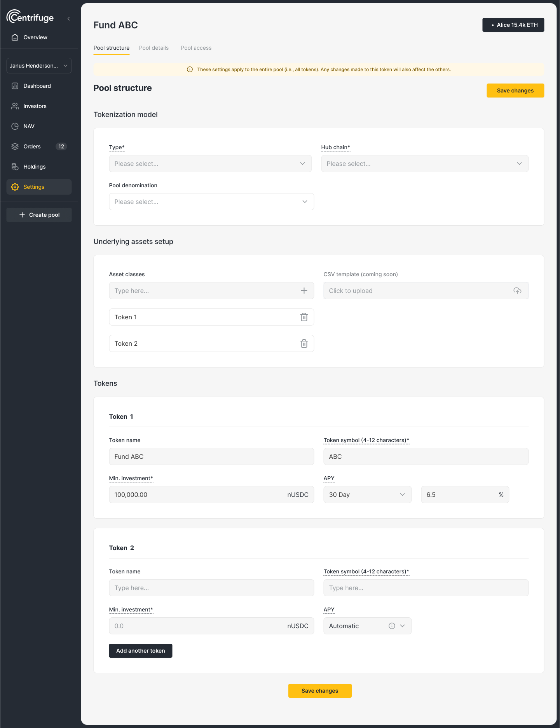Click the CSV upload cloud icon

pos(517,291)
